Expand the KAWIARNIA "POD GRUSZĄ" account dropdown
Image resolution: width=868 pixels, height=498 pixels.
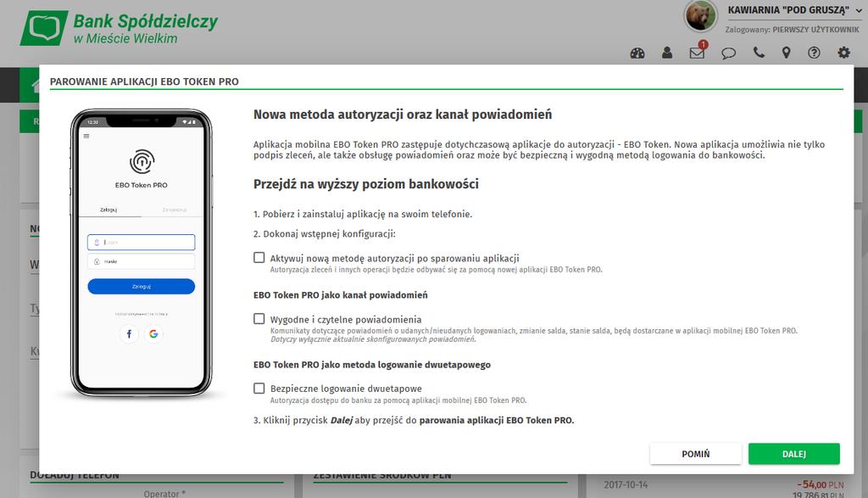pyautogui.click(x=794, y=10)
